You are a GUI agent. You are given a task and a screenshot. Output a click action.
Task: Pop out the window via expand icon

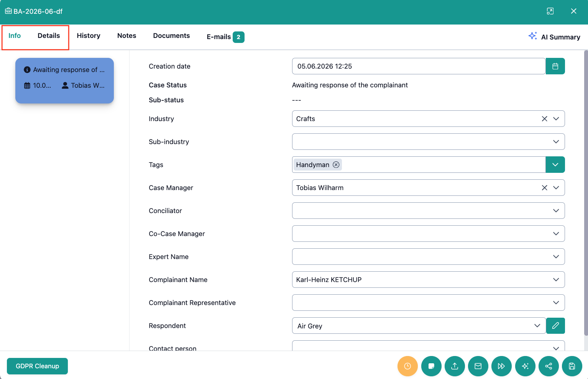tap(550, 11)
